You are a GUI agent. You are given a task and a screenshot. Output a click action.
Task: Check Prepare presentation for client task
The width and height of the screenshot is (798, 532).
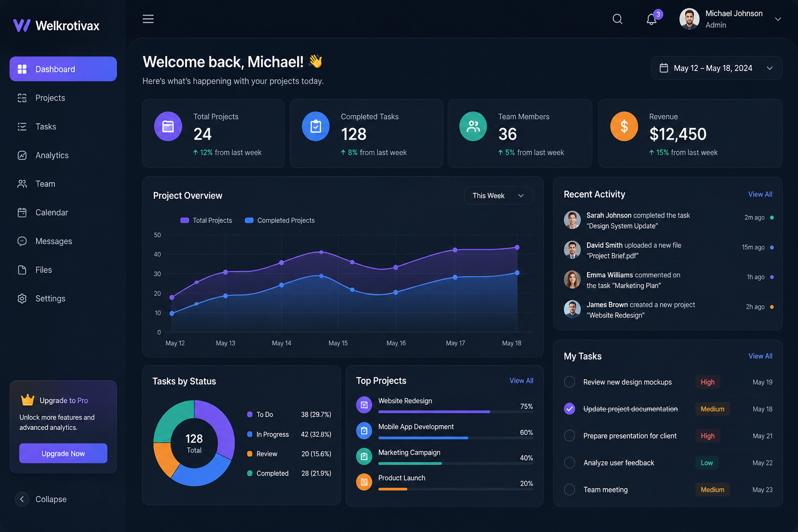coord(569,436)
